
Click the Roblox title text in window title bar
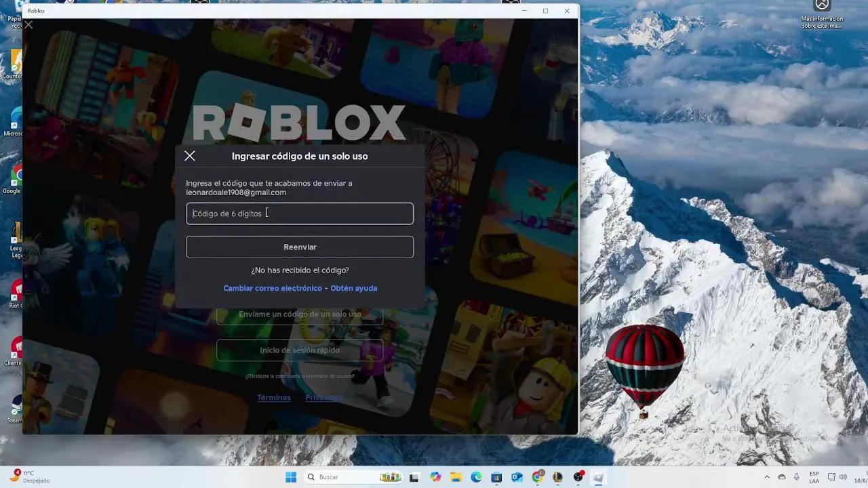(36, 11)
